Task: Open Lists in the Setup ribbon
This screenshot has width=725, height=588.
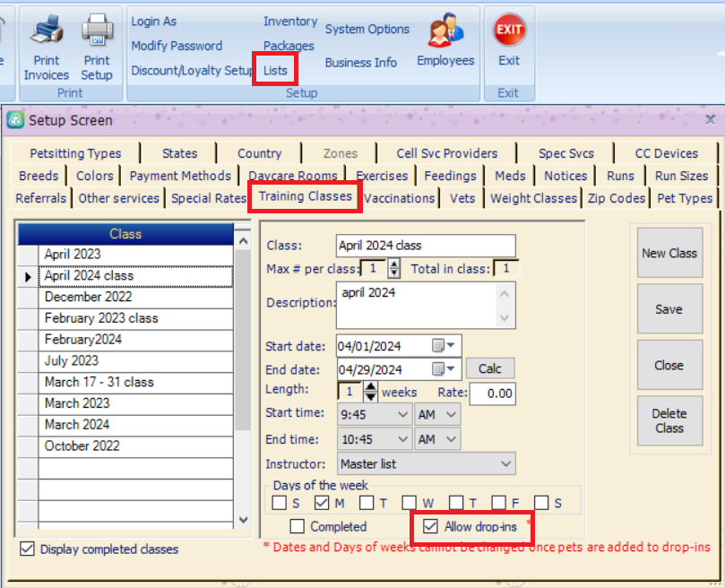Action: click(x=275, y=70)
